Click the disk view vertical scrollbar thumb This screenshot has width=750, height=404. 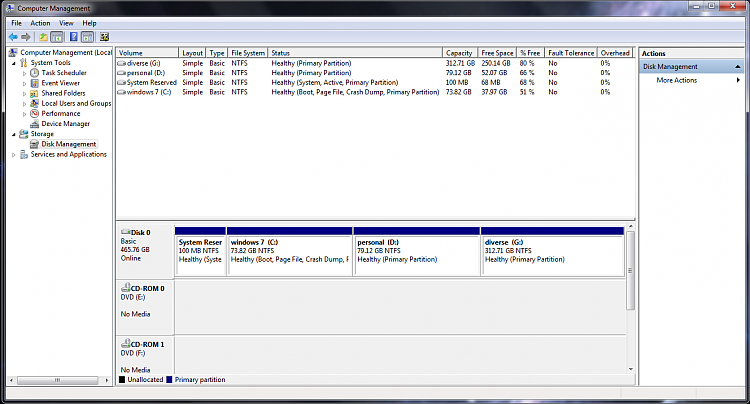click(x=630, y=271)
